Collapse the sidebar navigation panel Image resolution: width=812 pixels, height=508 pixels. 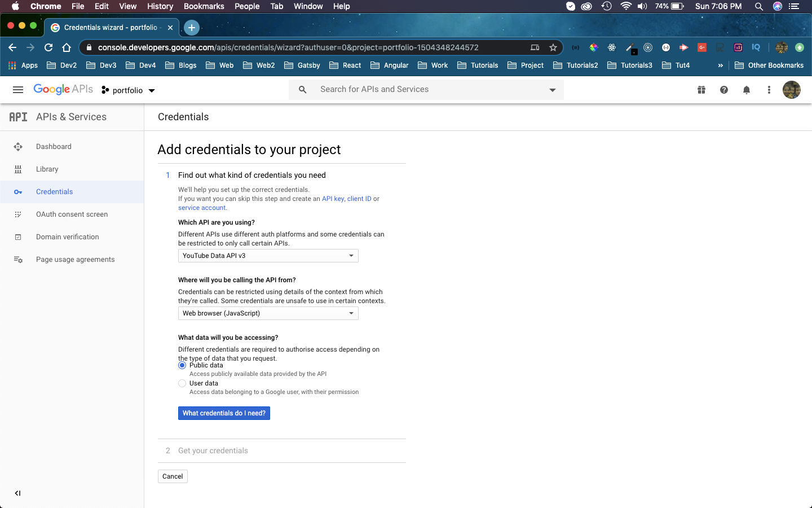pos(17,493)
